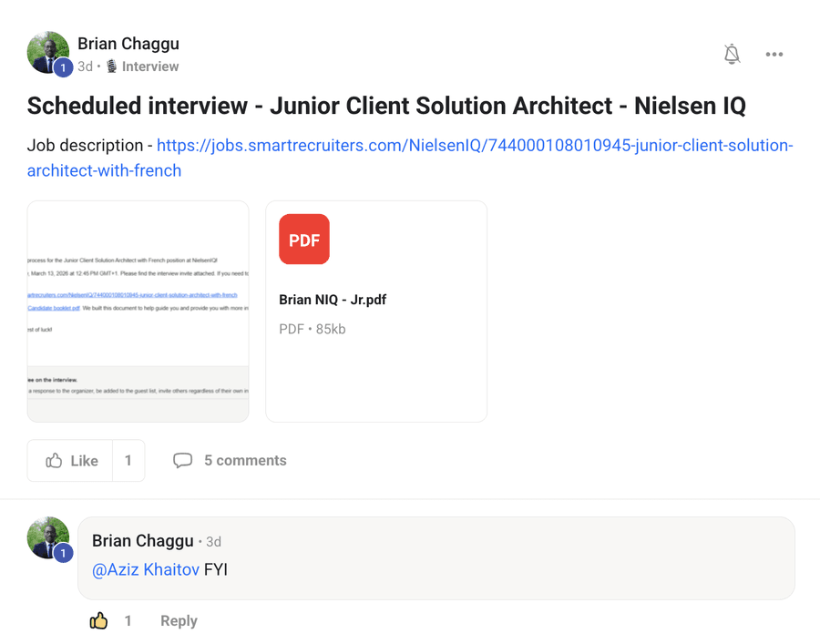Viewport: 820px width, 644px height.
Task: Open the Nielsen IQ job description link
Action: click(410, 158)
